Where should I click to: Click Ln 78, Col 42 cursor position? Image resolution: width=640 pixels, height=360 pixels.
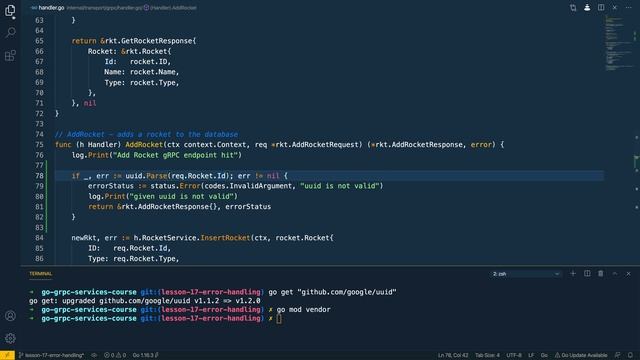point(453,355)
